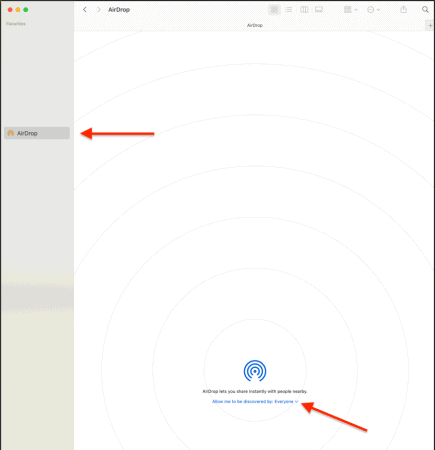Minimize the Finder window
The height and width of the screenshot is (450, 435).
point(18,10)
